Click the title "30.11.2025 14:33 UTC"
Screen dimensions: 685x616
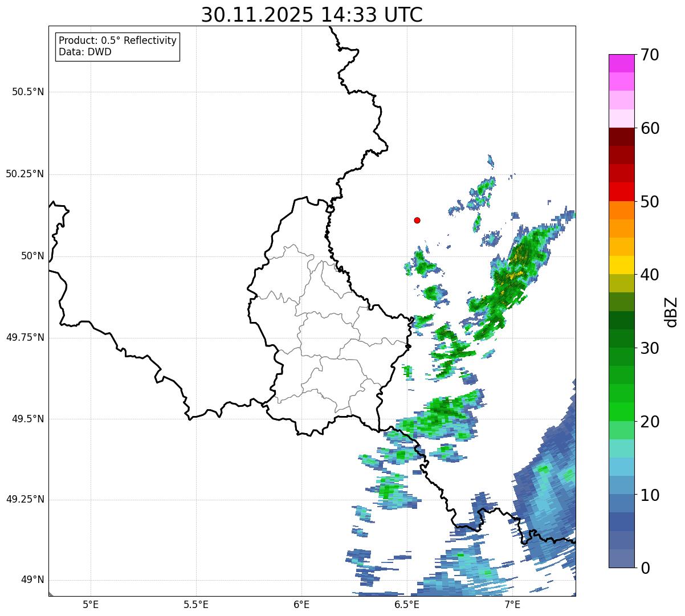click(x=312, y=14)
